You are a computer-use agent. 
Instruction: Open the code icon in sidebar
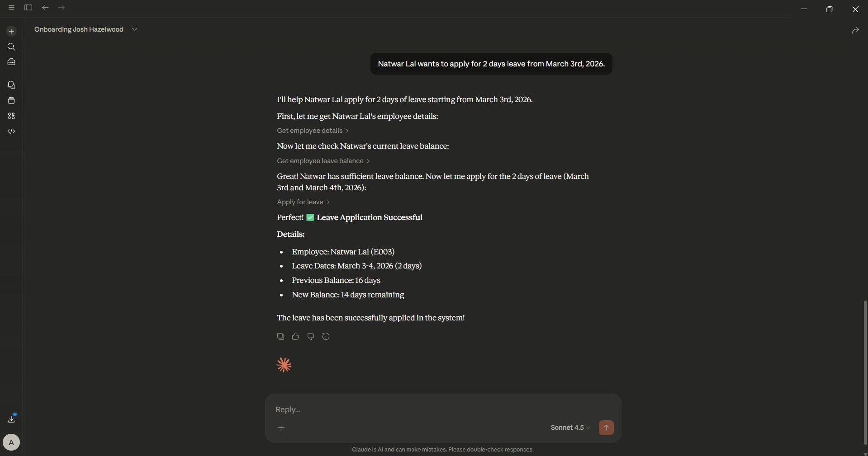point(11,132)
